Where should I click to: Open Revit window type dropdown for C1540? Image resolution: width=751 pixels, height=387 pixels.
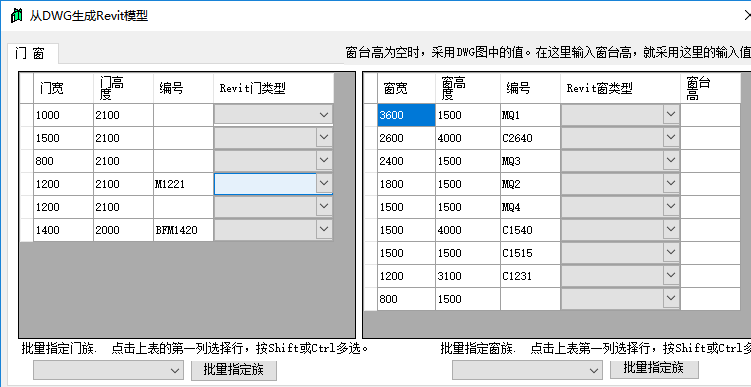(671, 230)
